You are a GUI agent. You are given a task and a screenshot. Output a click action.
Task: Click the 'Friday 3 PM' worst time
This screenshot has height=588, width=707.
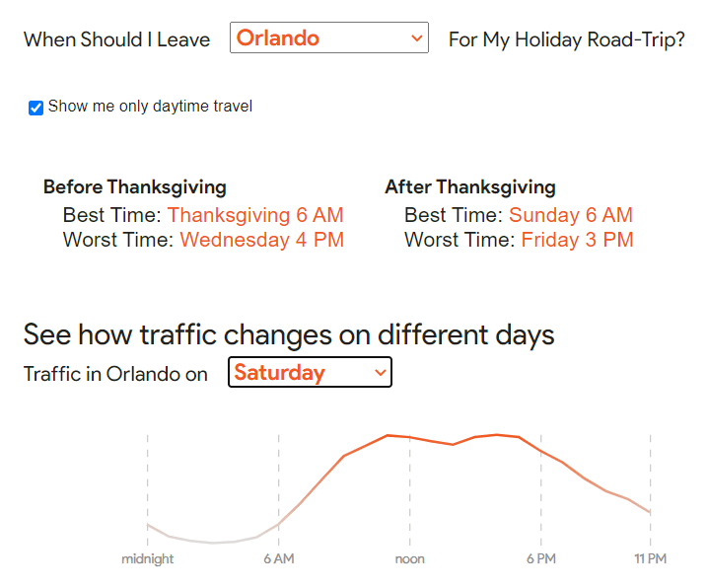tap(577, 240)
